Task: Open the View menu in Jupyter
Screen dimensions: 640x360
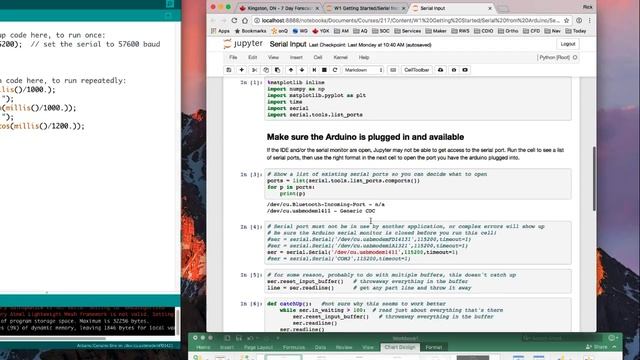Action: 273,58
